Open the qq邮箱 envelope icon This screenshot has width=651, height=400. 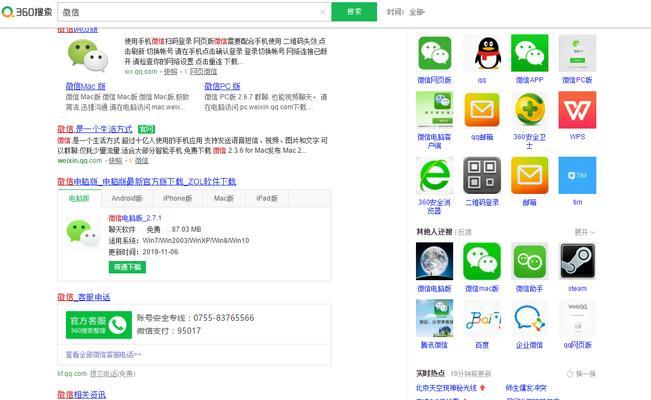point(482,110)
